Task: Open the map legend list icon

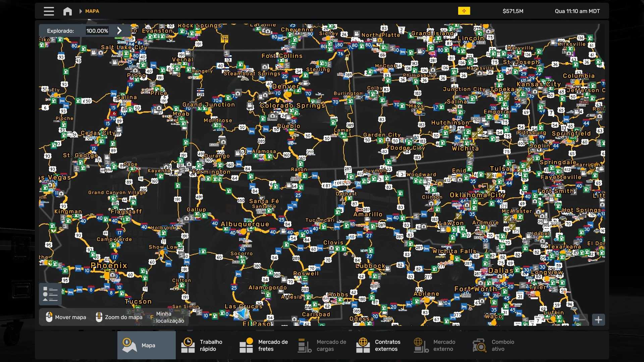Action: point(50,294)
